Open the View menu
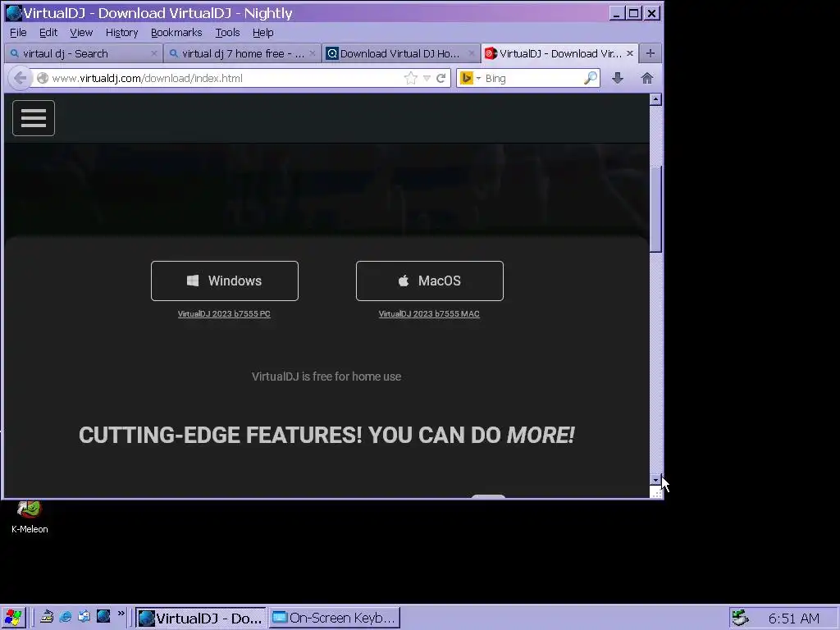840x630 pixels. tap(81, 33)
